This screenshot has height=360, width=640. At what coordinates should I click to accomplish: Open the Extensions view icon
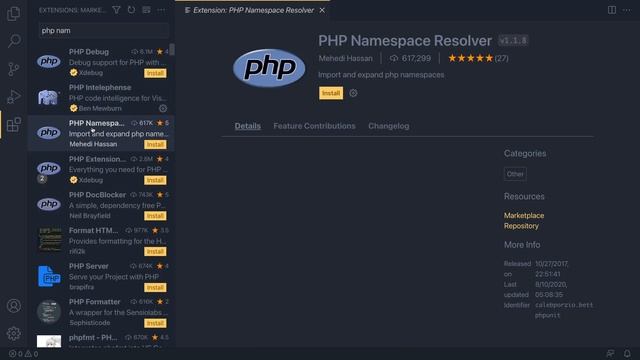click(x=13, y=125)
